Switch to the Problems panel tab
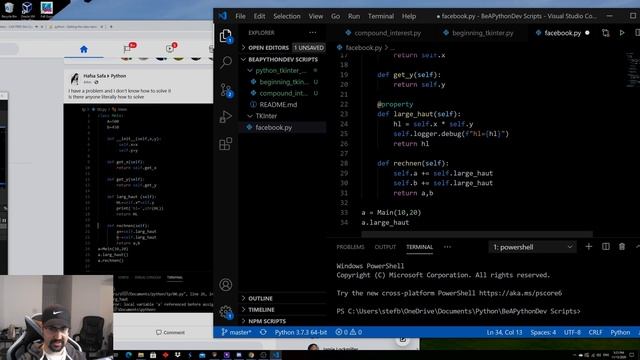This screenshot has width=640, height=360. click(x=350, y=247)
